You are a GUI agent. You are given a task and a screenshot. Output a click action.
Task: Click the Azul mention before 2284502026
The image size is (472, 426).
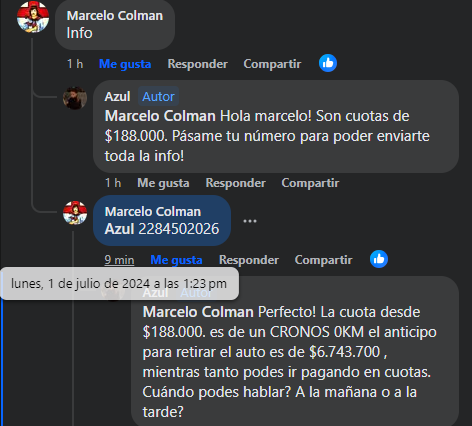[x=119, y=229]
